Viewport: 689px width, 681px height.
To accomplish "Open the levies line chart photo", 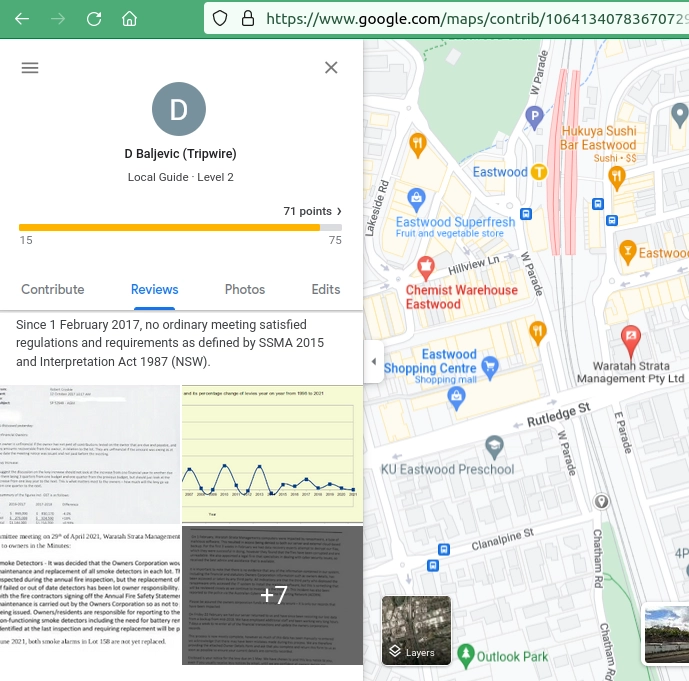I will (272, 454).
